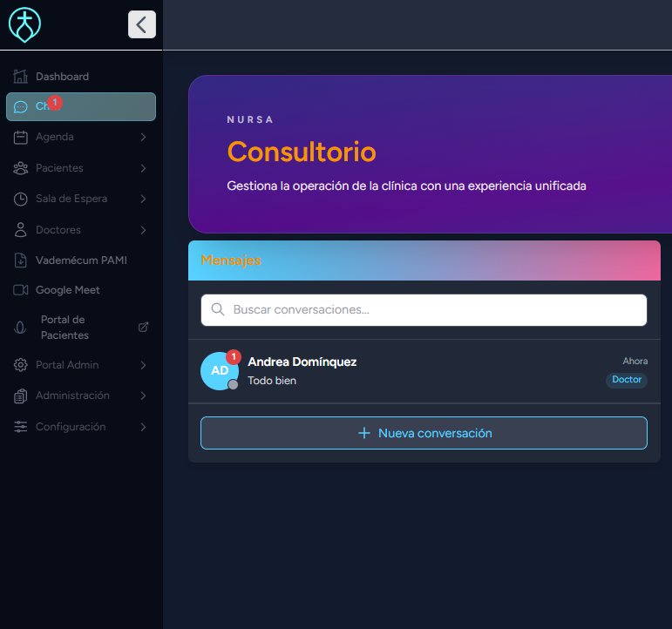The image size is (672, 629).
Task: Open Chat via the speech bubble icon
Action: click(21, 107)
